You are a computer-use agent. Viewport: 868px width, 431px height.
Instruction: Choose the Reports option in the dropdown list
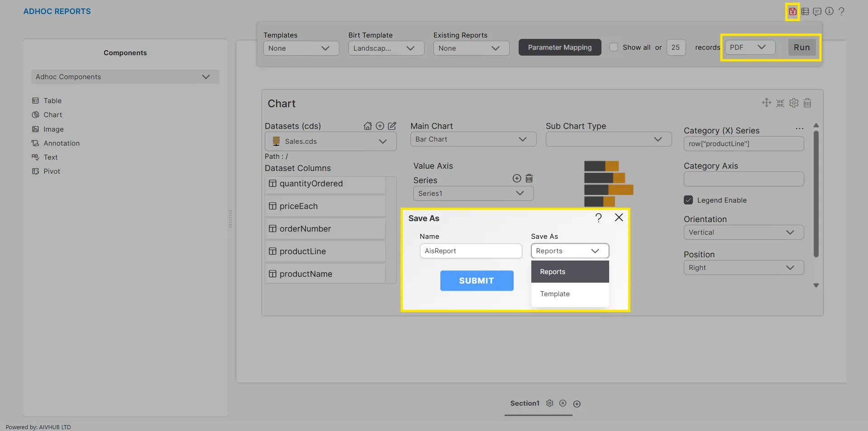[553, 272]
